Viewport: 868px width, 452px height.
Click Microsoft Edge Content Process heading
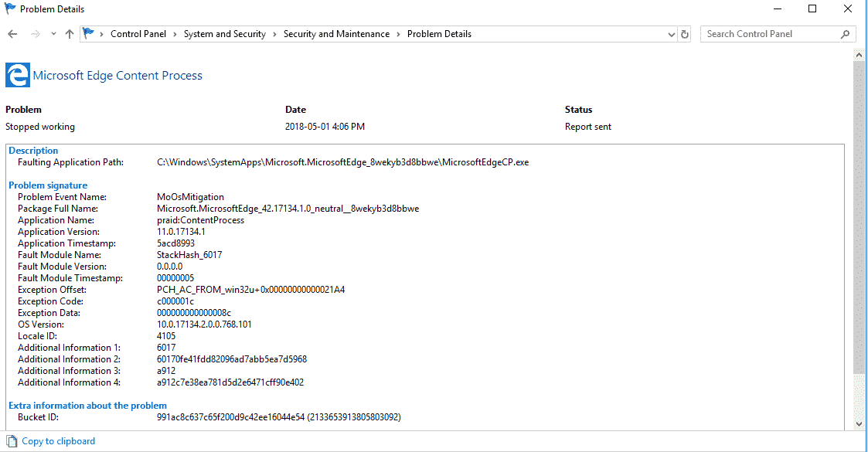[117, 75]
